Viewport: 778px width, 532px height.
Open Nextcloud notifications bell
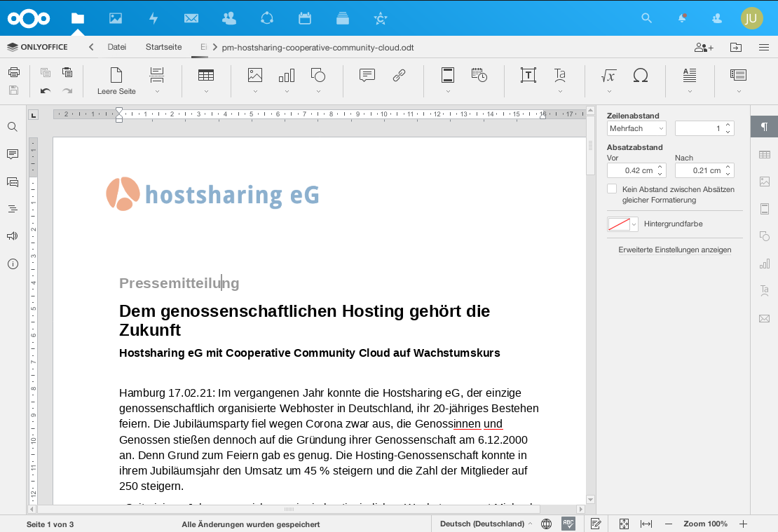click(x=682, y=18)
